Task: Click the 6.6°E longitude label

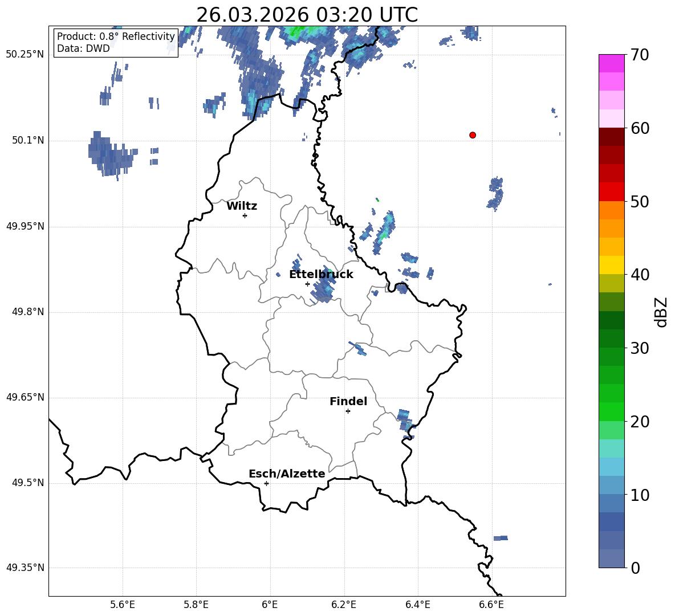Action: point(491,605)
